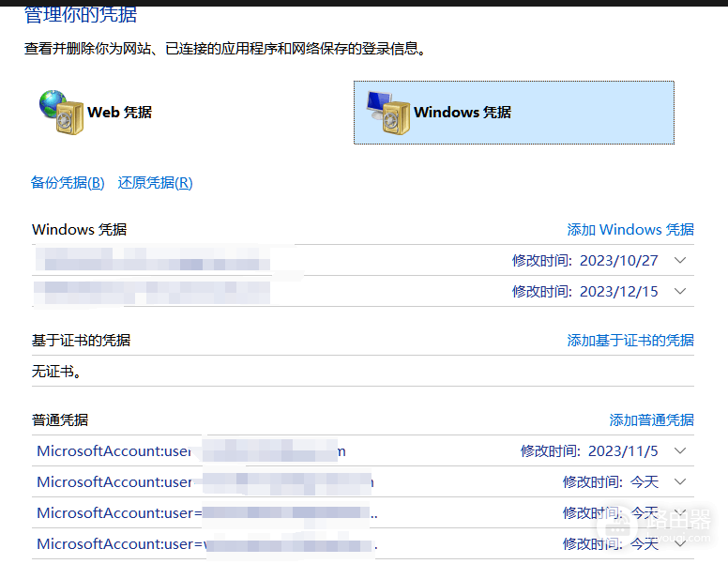
Task: Click 添加 Windows 凭据 link
Action: [630, 230]
